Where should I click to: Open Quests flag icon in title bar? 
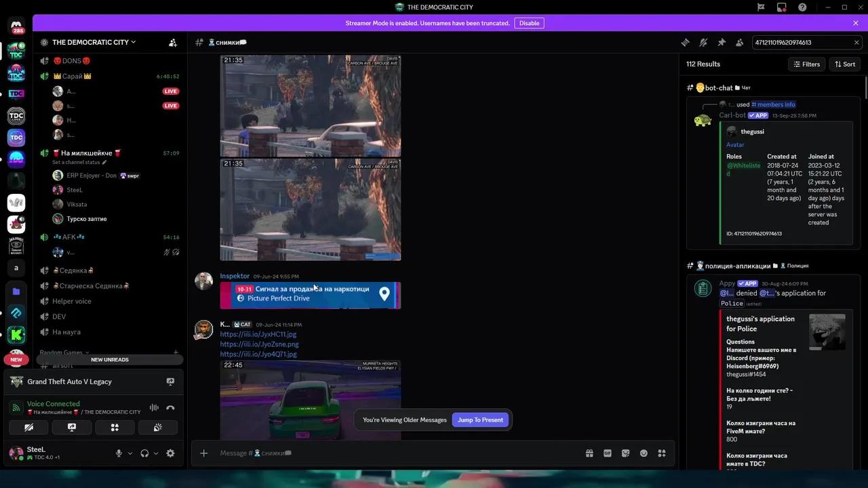click(x=761, y=7)
